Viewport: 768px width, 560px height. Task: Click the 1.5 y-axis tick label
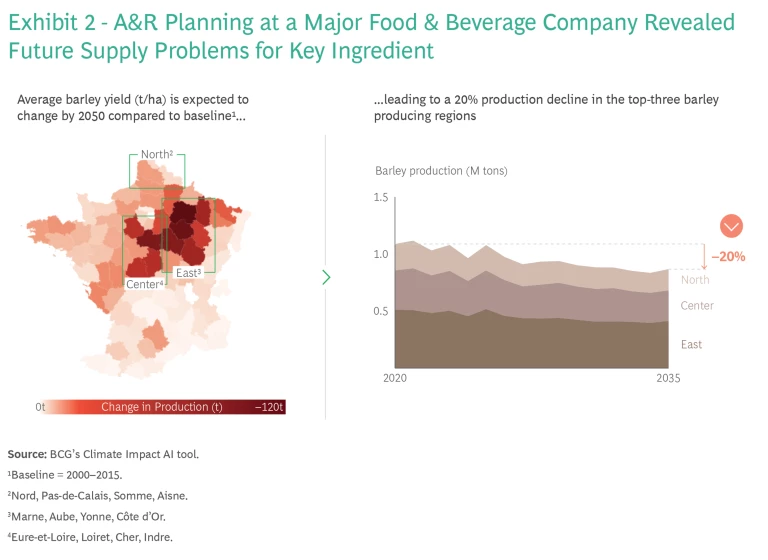coord(380,198)
